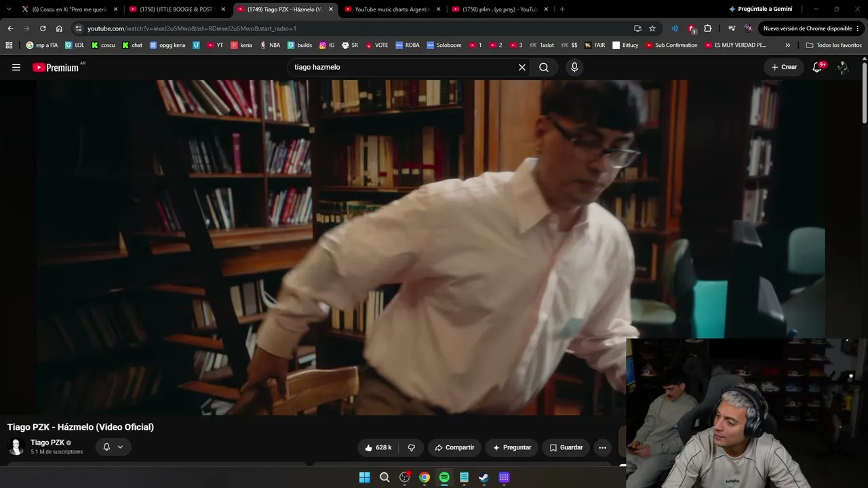The image size is (868, 488).
Task: Open Steam from the taskbar
Action: 484,477
